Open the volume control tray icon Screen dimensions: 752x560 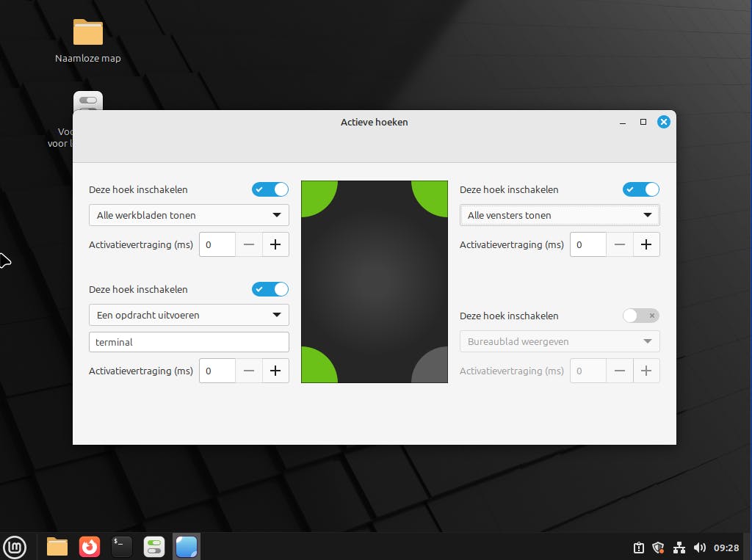click(699, 548)
